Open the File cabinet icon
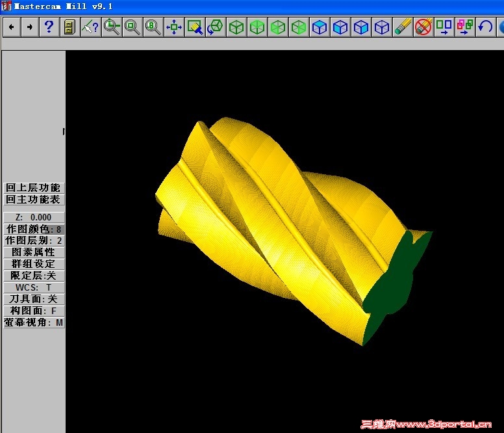This screenshot has width=504, height=433. [70, 27]
